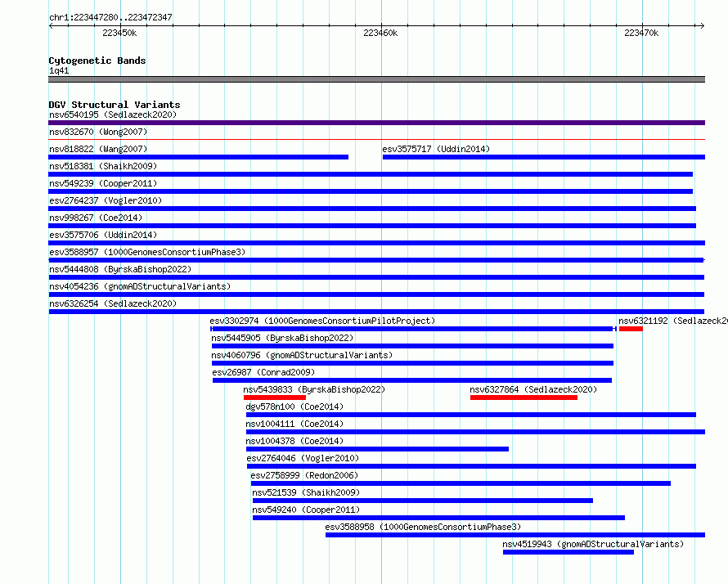Select nsv549239 (Cooper2011) label
728x584 pixels.
point(103,183)
